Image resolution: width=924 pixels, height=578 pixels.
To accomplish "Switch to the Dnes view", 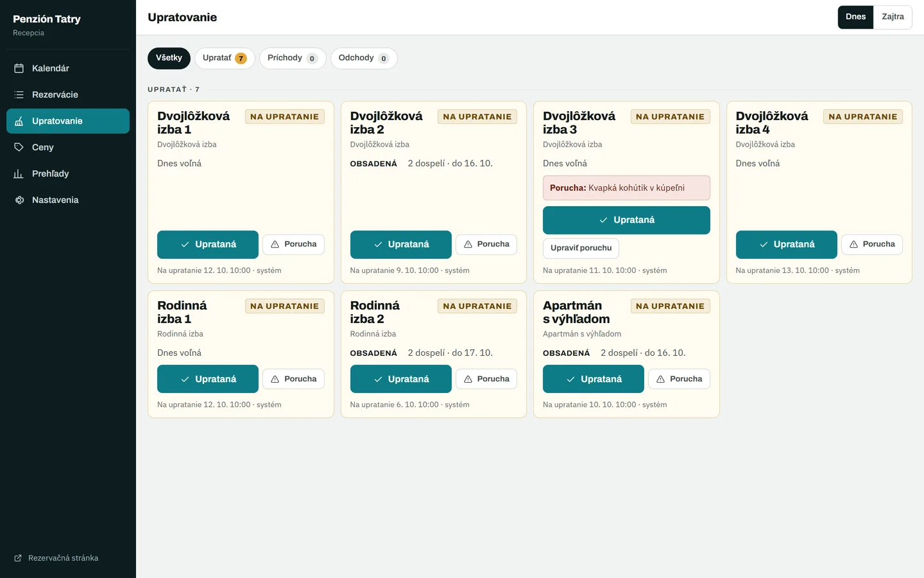I will point(855,17).
